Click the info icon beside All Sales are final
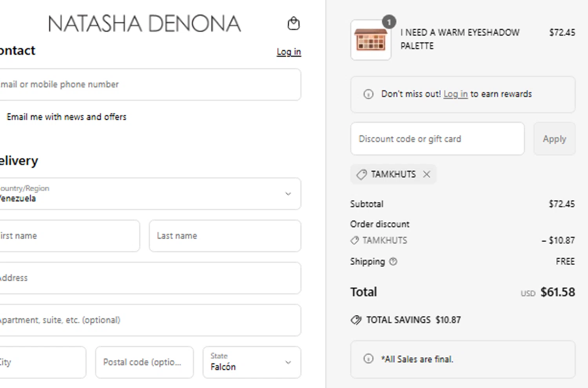The height and width of the screenshot is (388, 588). tap(368, 359)
